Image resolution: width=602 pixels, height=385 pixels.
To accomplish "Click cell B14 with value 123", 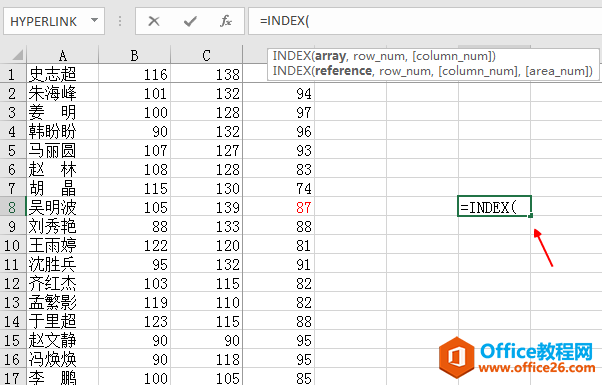I will click(x=134, y=321).
